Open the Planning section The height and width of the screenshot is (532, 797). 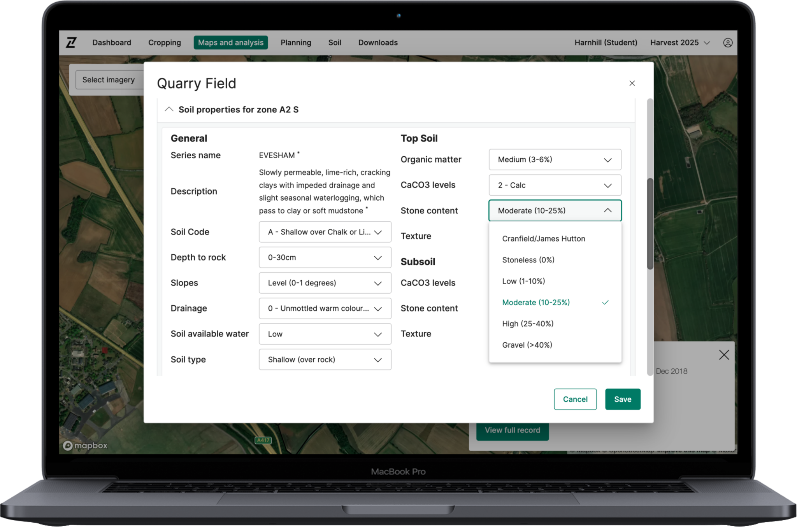tap(296, 43)
